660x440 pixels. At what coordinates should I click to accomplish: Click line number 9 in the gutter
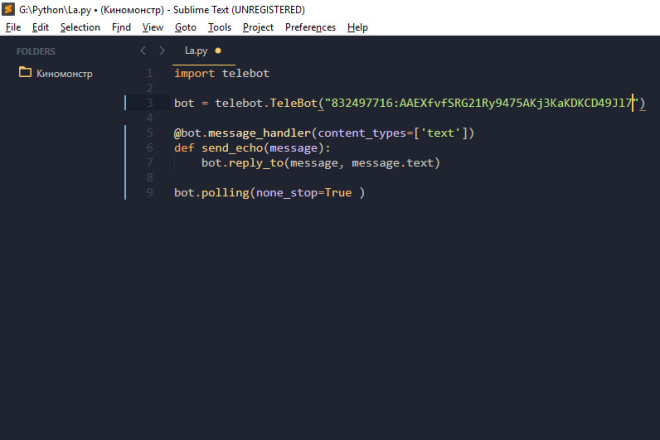tap(149, 193)
